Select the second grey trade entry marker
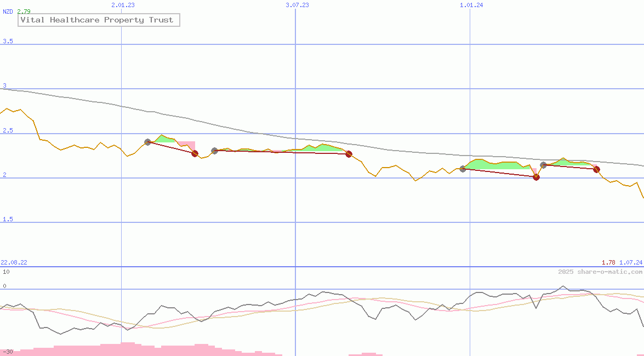Image resolution: width=644 pixels, height=356 pixels. coord(214,151)
